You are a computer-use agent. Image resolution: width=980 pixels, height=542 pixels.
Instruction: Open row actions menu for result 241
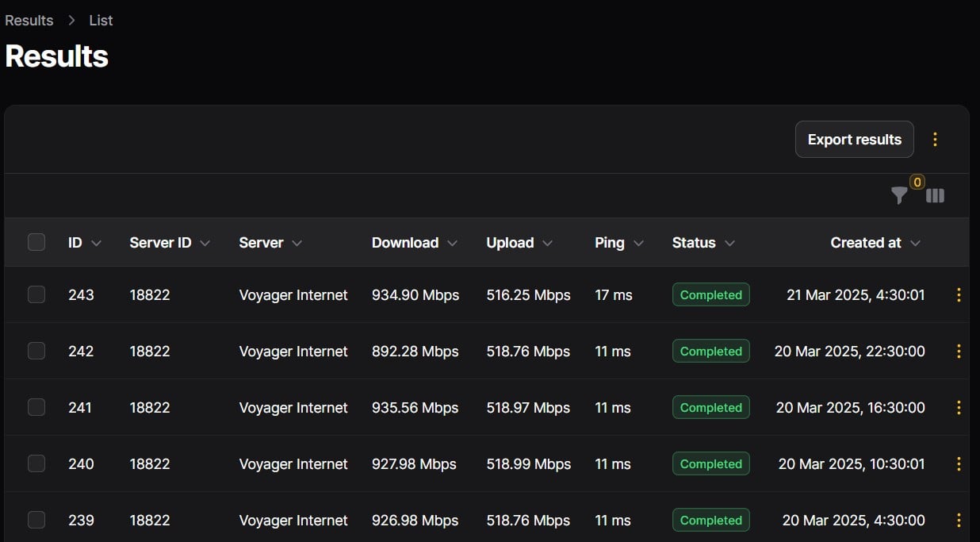click(x=959, y=408)
